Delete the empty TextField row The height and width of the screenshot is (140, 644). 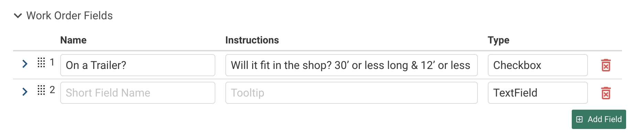pyautogui.click(x=605, y=93)
